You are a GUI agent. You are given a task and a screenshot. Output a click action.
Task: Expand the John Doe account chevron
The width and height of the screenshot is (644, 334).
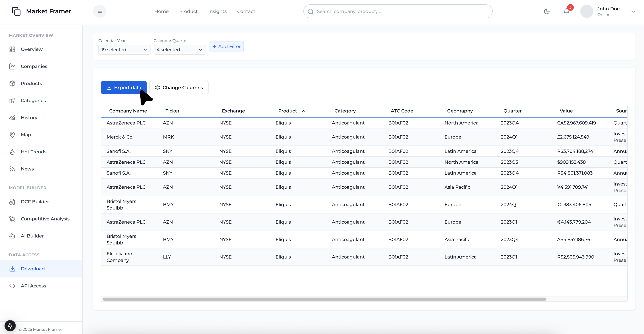633,11
